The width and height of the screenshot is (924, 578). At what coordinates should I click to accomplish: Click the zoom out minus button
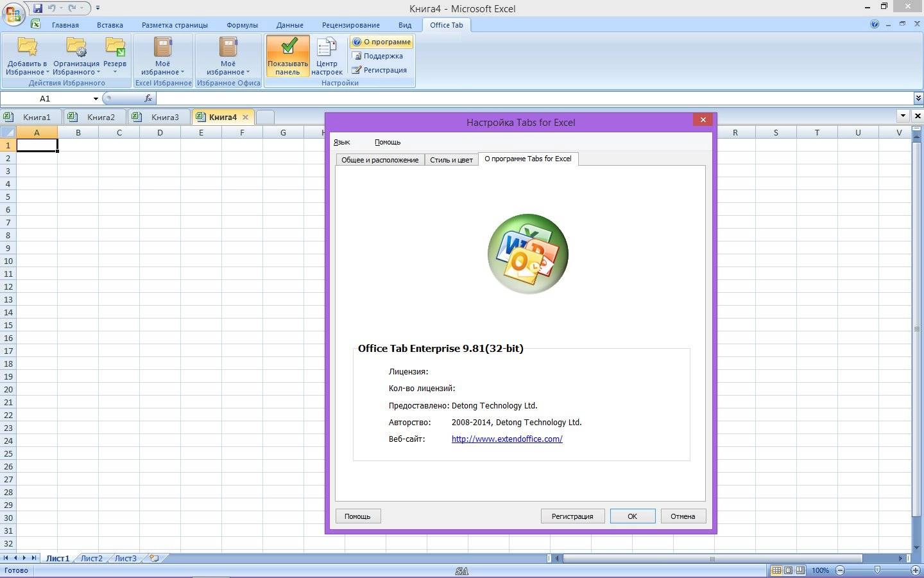(840, 570)
